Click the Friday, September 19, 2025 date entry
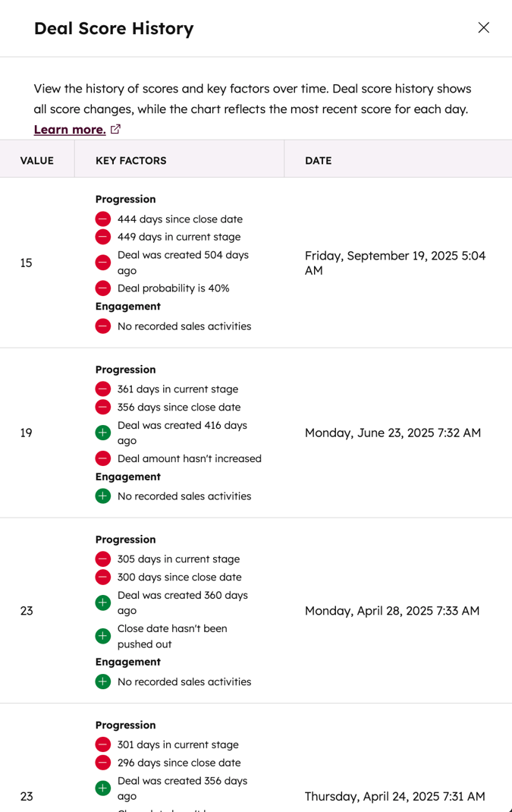Screen dimensions: 512x812 (x=395, y=263)
